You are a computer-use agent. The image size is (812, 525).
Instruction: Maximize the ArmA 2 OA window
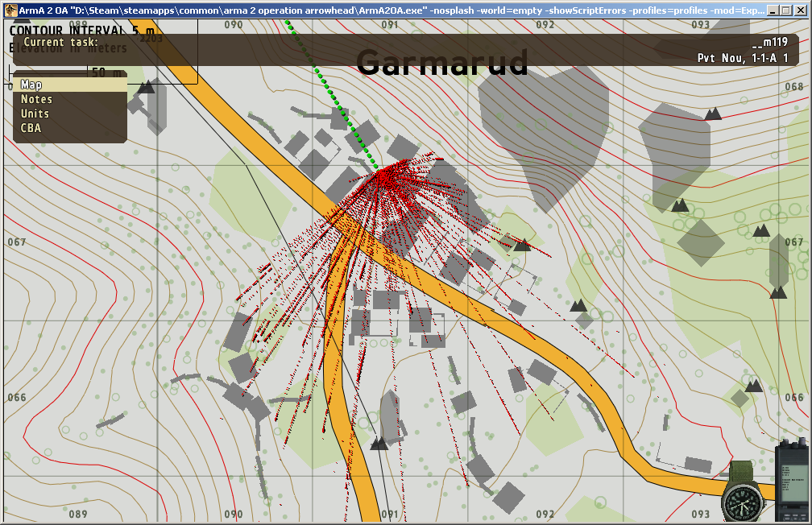click(786, 10)
